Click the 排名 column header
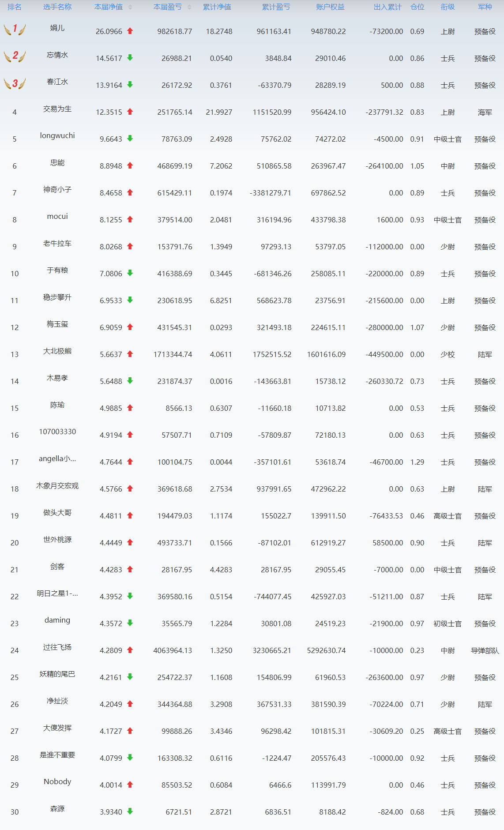504x830 pixels. click(15, 7)
